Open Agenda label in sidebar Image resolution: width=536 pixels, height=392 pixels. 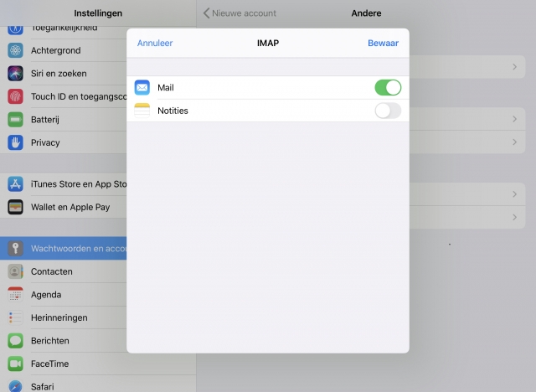[x=46, y=295]
